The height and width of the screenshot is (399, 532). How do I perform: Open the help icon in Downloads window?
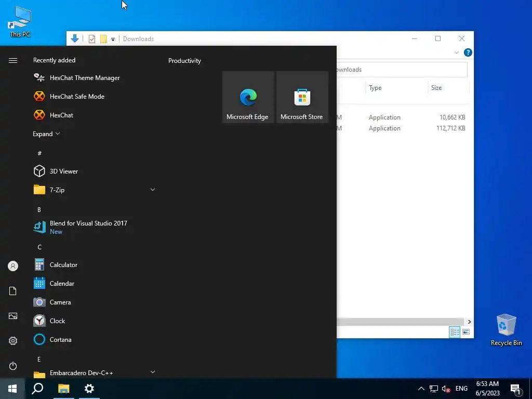[468, 52]
